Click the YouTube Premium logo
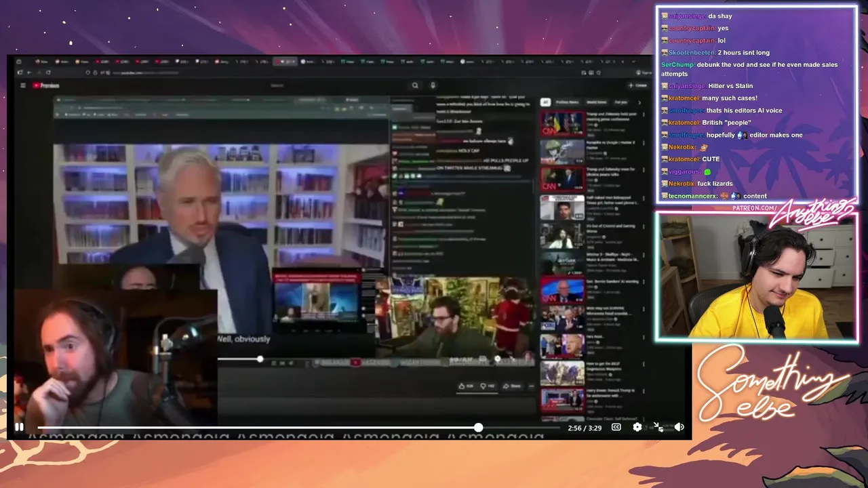 (46, 85)
